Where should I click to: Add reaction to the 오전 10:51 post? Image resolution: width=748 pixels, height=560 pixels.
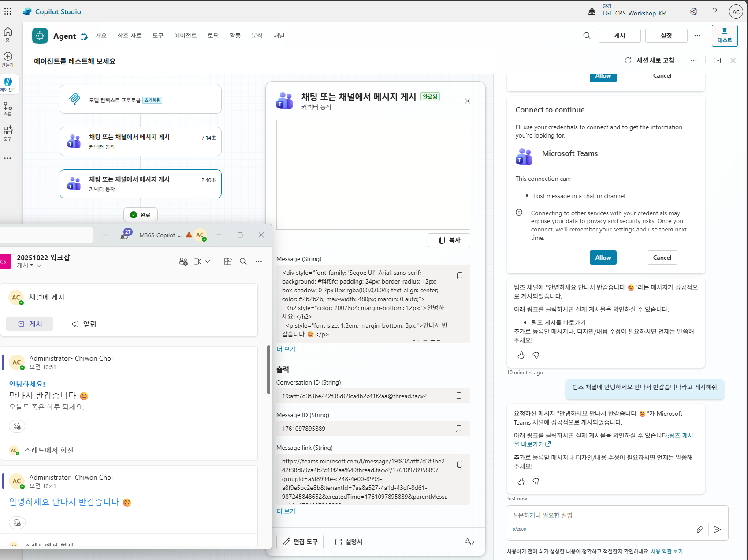point(17,426)
